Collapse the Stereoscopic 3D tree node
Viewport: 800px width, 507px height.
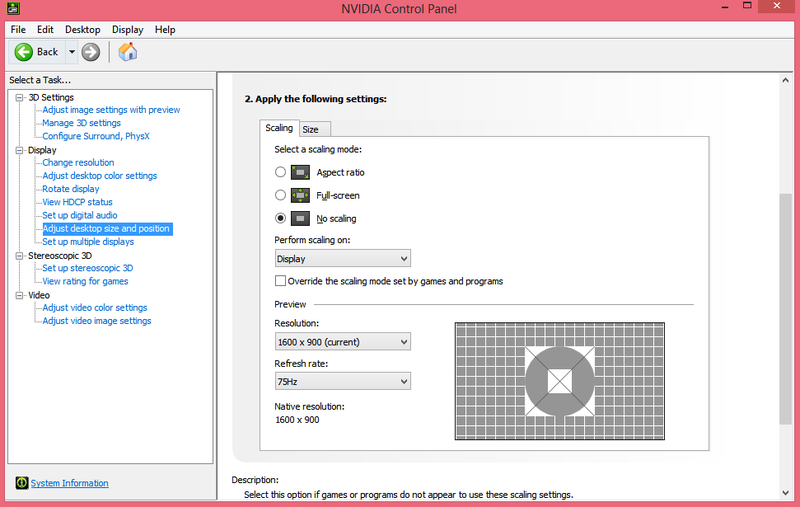[19, 256]
